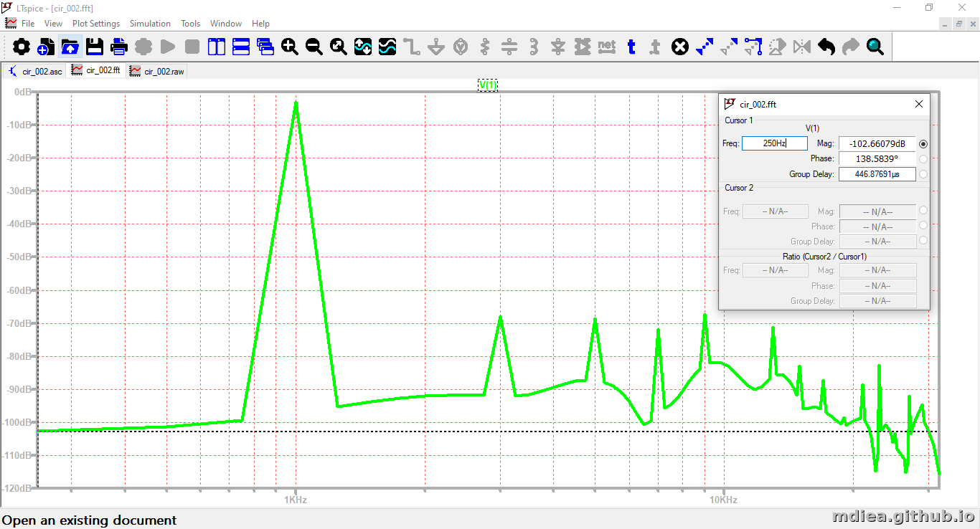The image size is (980, 529).
Task: Click the blue text tool icon
Action: coord(631,47)
